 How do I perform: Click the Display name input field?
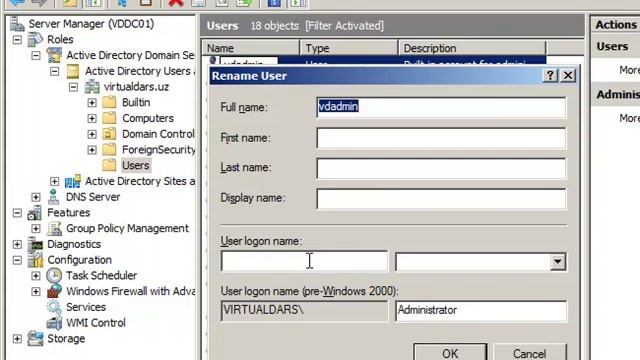click(x=441, y=199)
